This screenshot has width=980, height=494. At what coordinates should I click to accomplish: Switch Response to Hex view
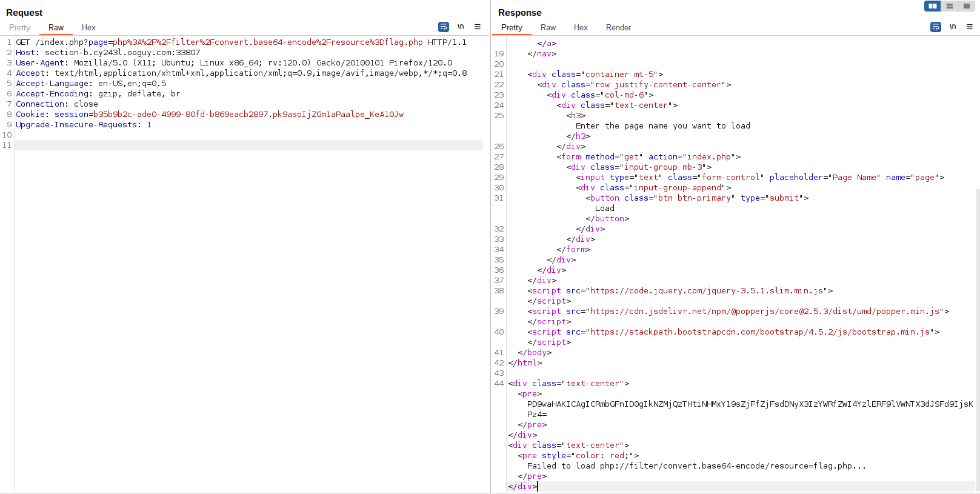pos(581,27)
